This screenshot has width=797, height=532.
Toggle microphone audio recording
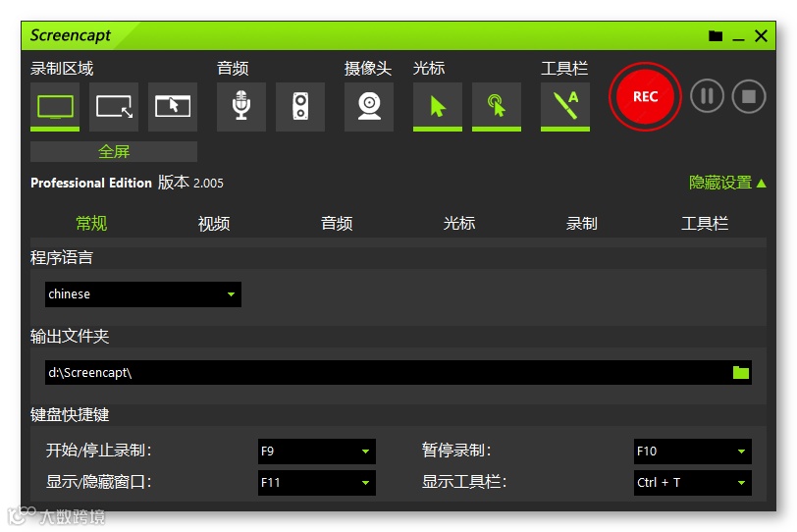coord(241,107)
